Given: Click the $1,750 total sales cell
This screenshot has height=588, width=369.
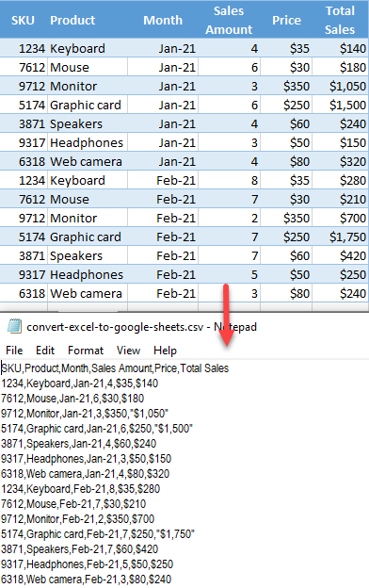Looking at the screenshot, I should pos(340,237).
